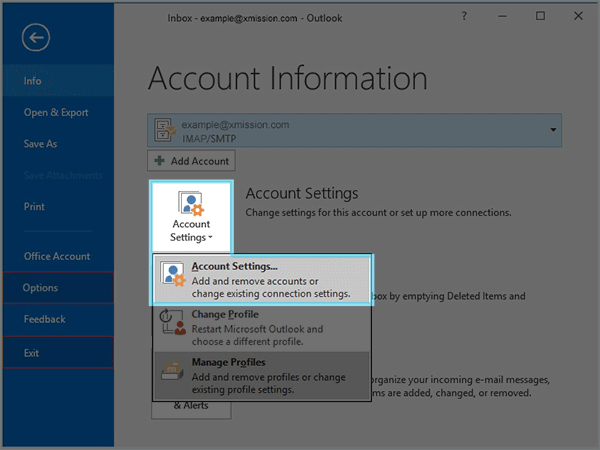The image size is (600, 450).
Task: Click the green plus icon on Add Account
Action: [160, 161]
